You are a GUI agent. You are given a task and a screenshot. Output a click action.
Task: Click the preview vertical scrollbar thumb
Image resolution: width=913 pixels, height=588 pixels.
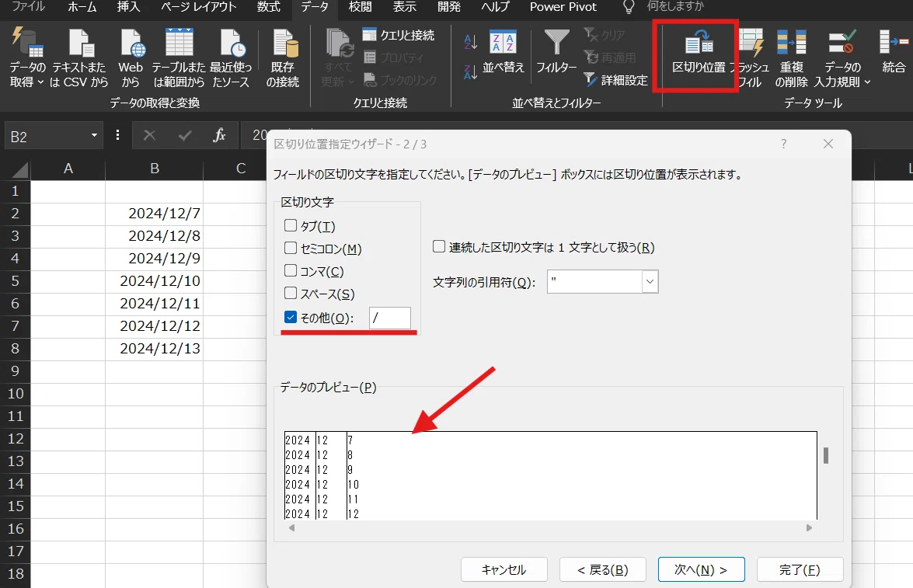pyautogui.click(x=826, y=455)
